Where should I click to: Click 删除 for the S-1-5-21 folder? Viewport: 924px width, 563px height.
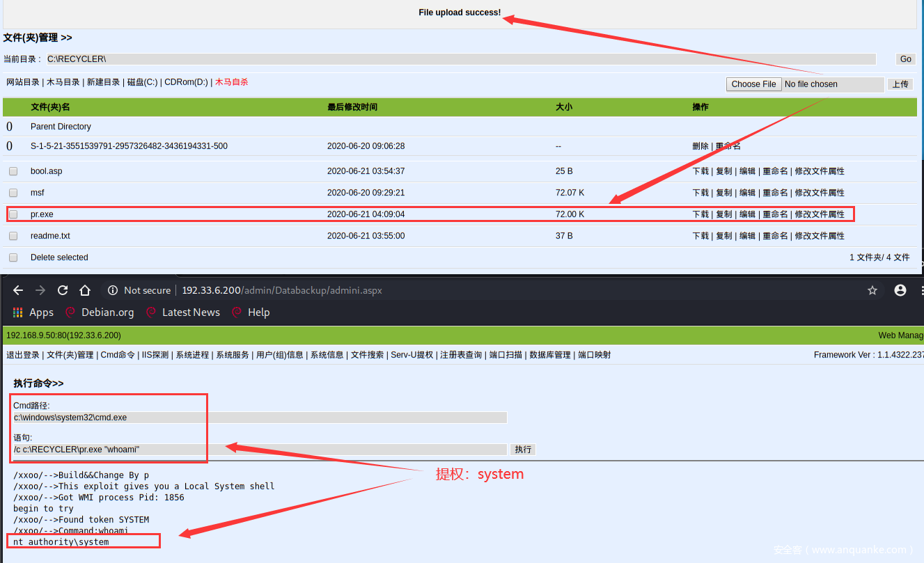coord(700,146)
